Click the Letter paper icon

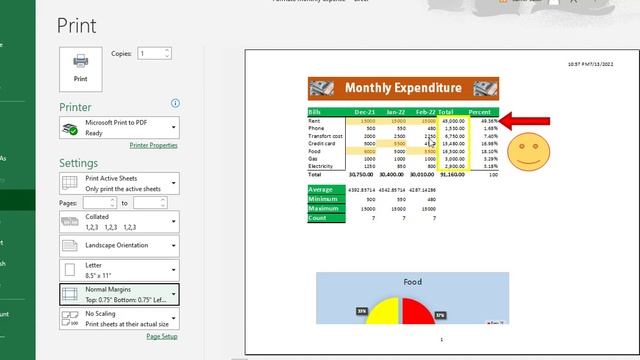tap(70, 270)
